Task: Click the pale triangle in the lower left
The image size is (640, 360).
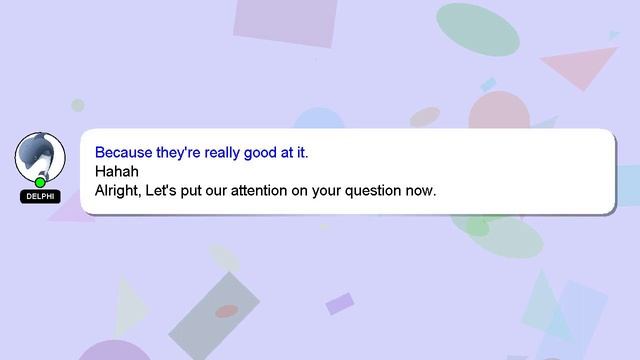Action: point(130,306)
